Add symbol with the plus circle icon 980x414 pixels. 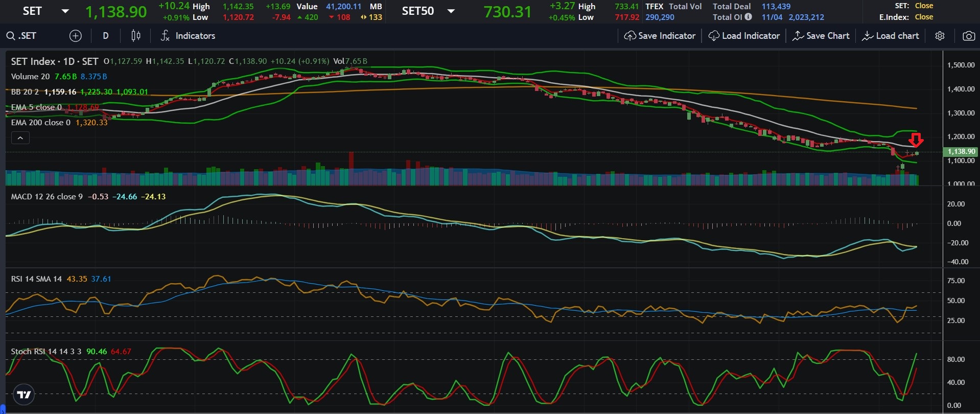coord(75,36)
